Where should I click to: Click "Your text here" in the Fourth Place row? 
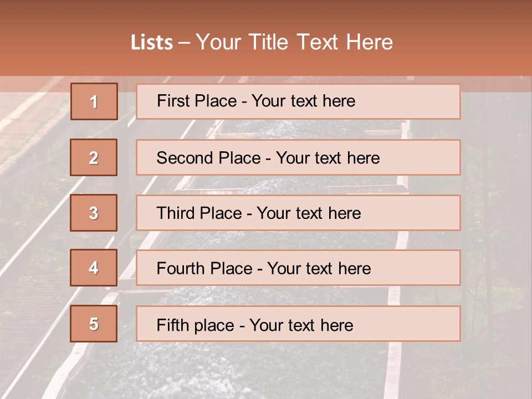click(x=319, y=269)
